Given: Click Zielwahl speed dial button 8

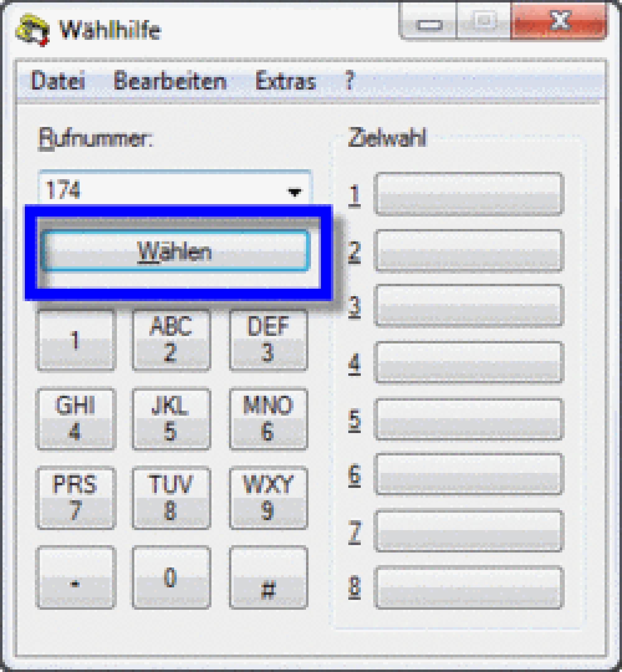Looking at the screenshot, I should tap(468, 588).
